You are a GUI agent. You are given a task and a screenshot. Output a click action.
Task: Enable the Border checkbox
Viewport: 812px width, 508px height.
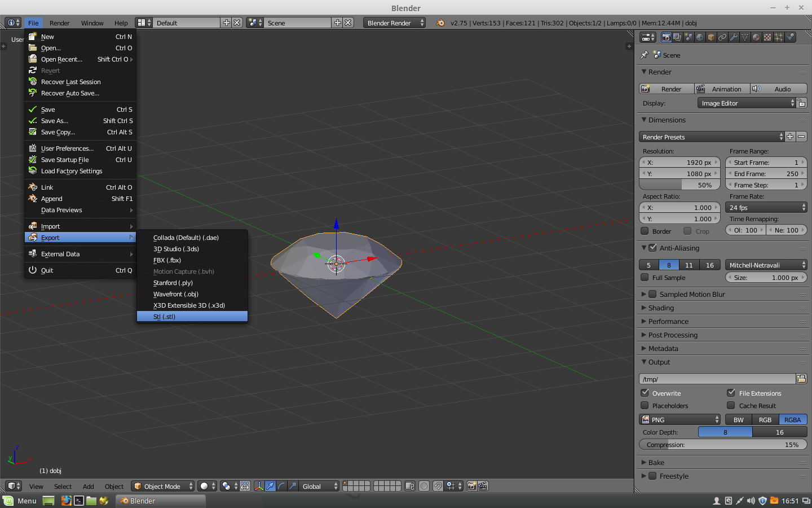click(645, 231)
